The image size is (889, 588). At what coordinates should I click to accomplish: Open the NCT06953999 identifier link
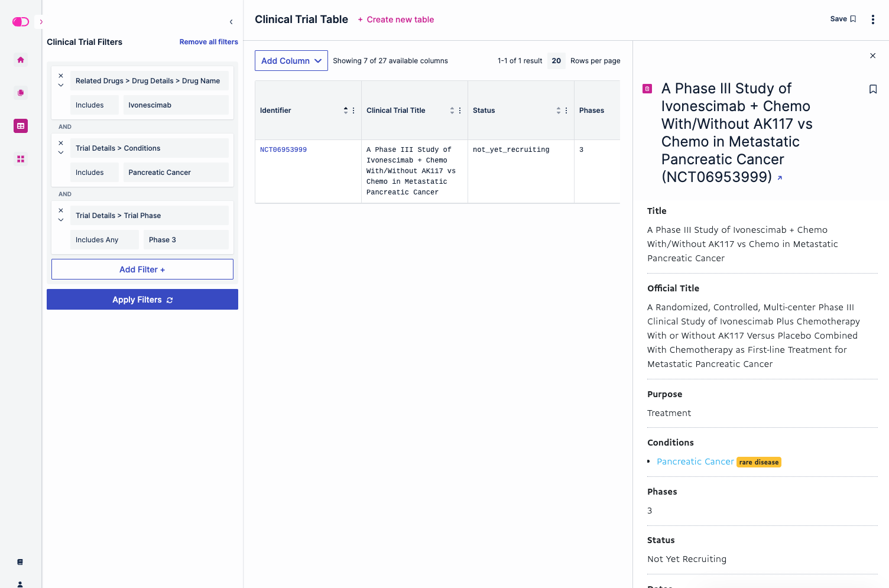[283, 150]
